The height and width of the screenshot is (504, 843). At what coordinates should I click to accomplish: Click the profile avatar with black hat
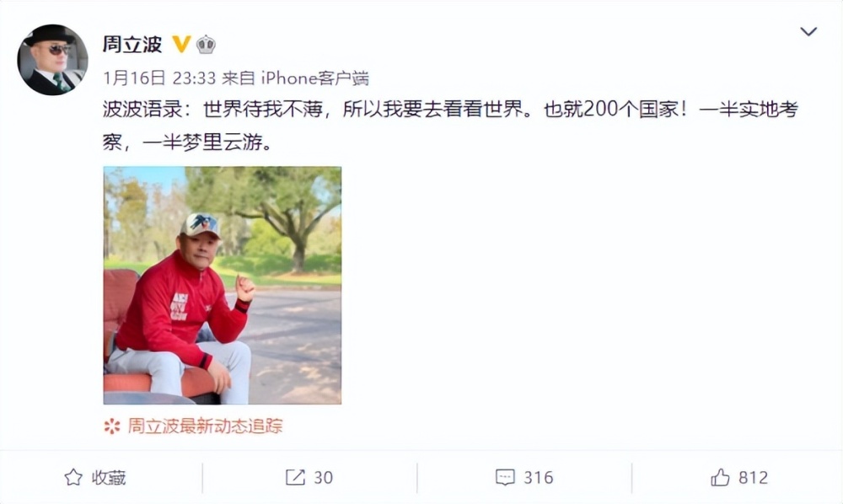[x=52, y=60]
